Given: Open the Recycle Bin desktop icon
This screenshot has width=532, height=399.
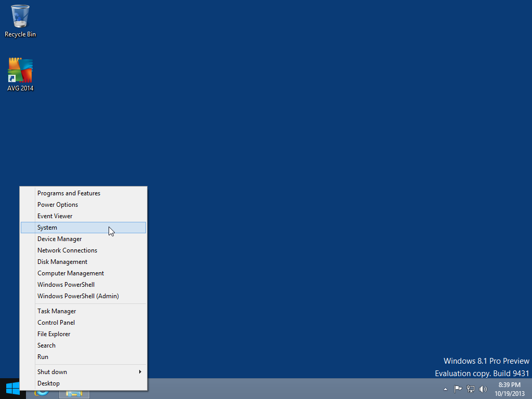Looking at the screenshot, I should click(x=20, y=21).
